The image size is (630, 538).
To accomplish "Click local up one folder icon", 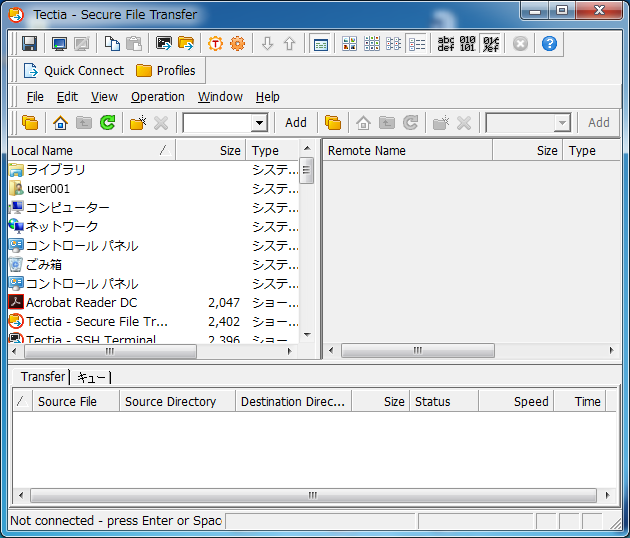I will point(84,123).
